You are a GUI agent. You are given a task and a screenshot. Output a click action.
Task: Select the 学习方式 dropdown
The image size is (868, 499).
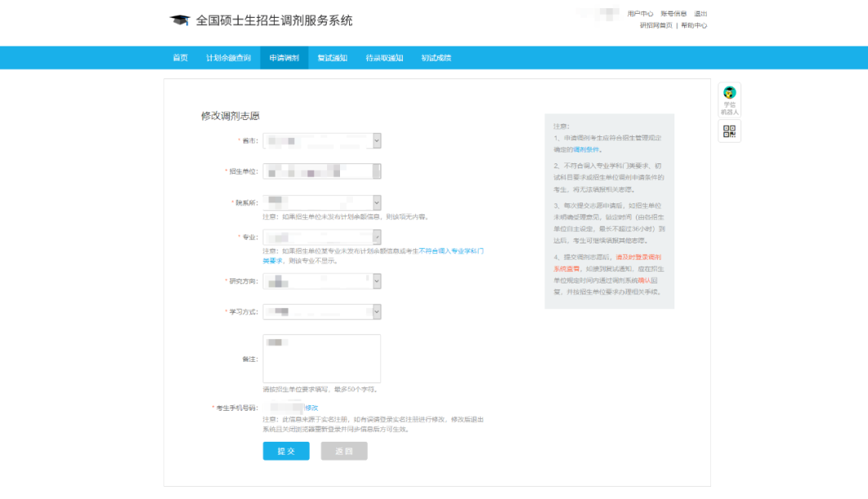coord(321,312)
